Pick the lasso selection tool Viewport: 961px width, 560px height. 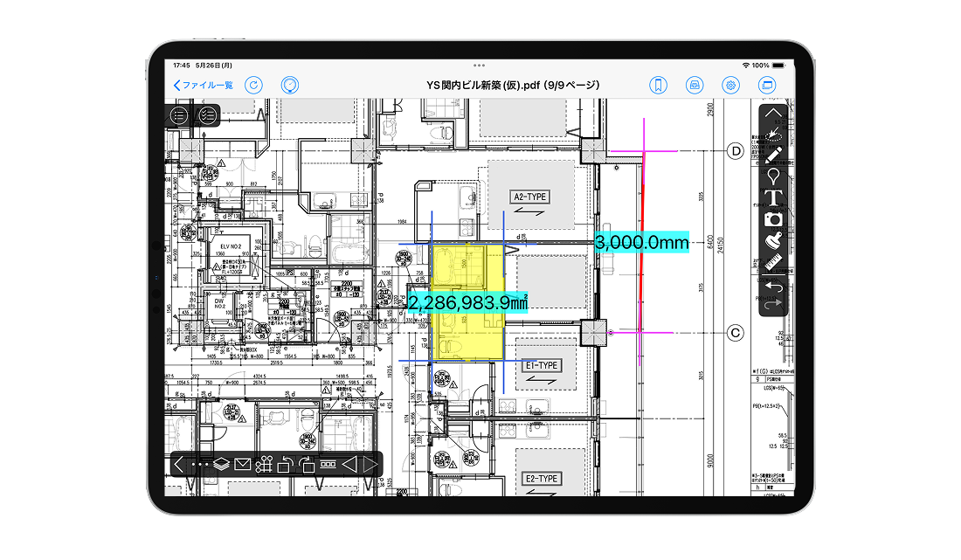pyautogui.click(x=773, y=135)
